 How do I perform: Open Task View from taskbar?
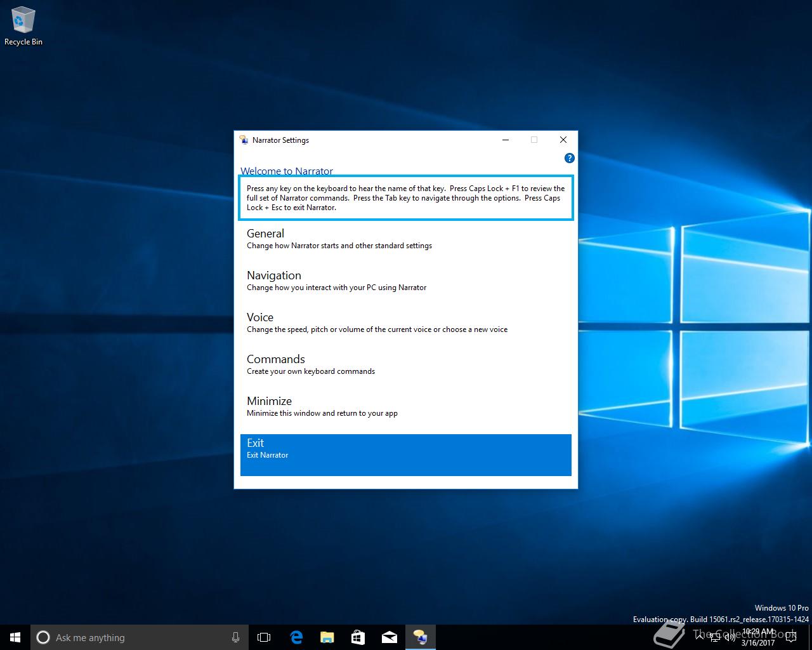coord(264,637)
